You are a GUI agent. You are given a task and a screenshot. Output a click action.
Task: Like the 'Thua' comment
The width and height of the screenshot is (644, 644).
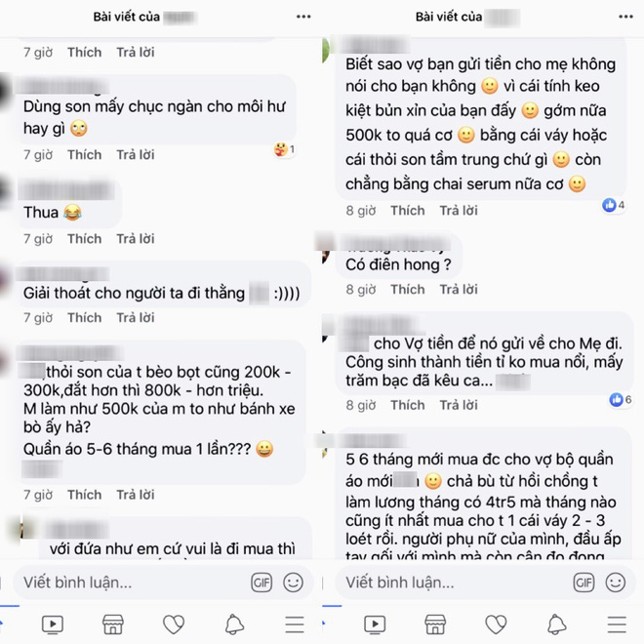[x=85, y=239]
